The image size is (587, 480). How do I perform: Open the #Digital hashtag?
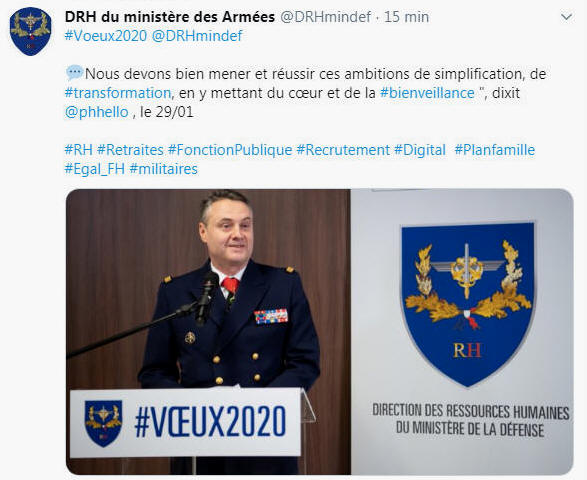click(420, 150)
